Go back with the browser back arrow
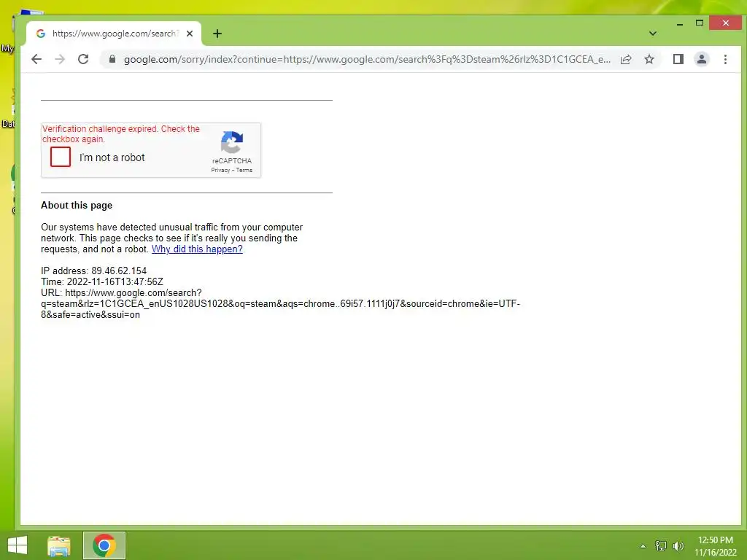The width and height of the screenshot is (747, 560). click(x=36, y=59)
